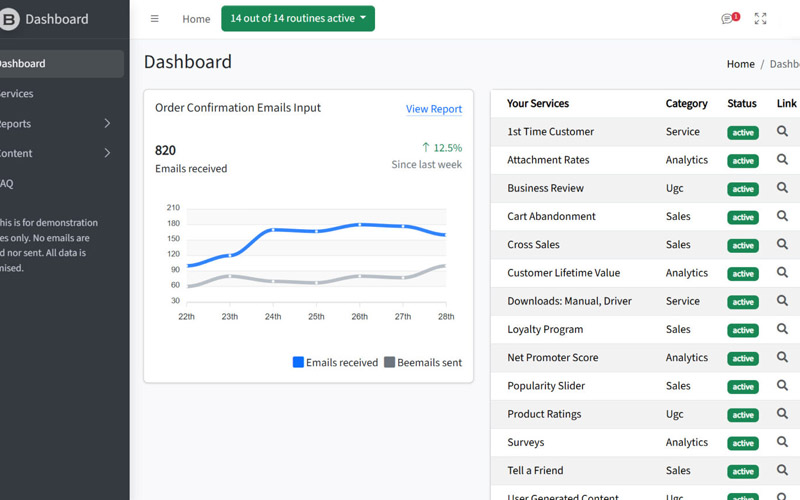Expand the Reports sidebar submenu
Image resolution: width=800 pixels, height=500 pixels.
[x=107, y=124]
